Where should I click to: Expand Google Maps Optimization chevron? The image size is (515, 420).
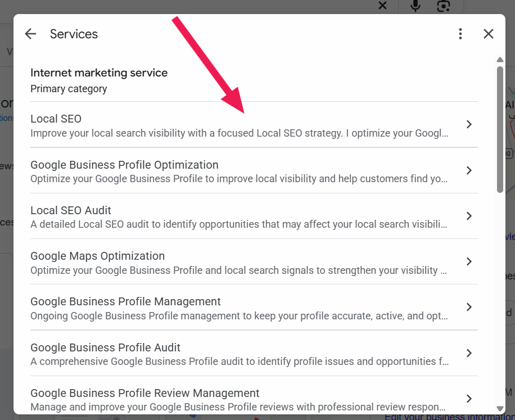tap(469, 261)
